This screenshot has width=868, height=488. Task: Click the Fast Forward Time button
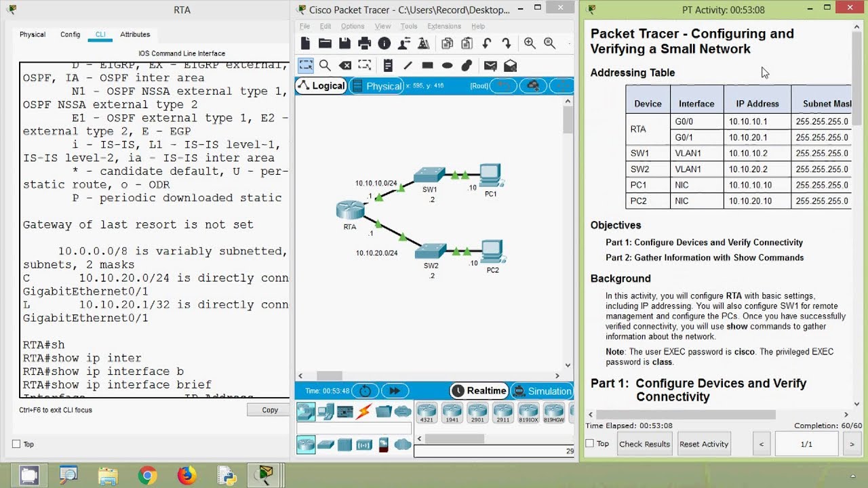pyautogui.click(x=394, y=391)
